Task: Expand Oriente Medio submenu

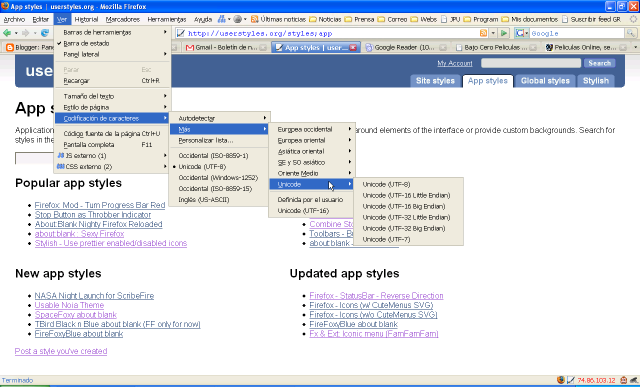Action: click(312, 173)
